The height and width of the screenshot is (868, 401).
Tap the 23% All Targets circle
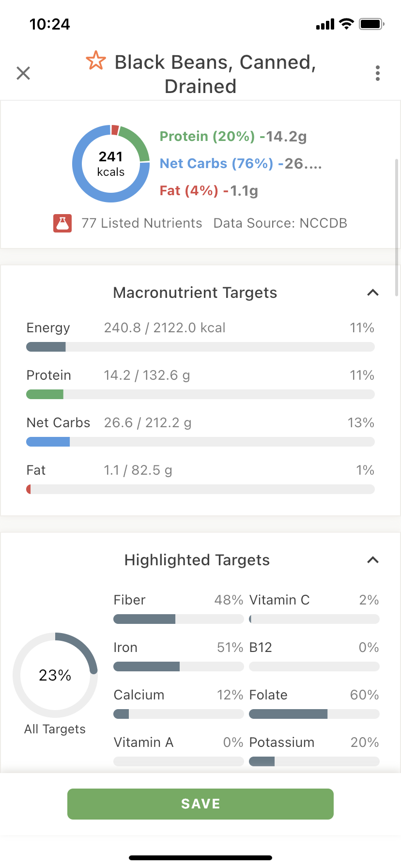click(55, 675)
